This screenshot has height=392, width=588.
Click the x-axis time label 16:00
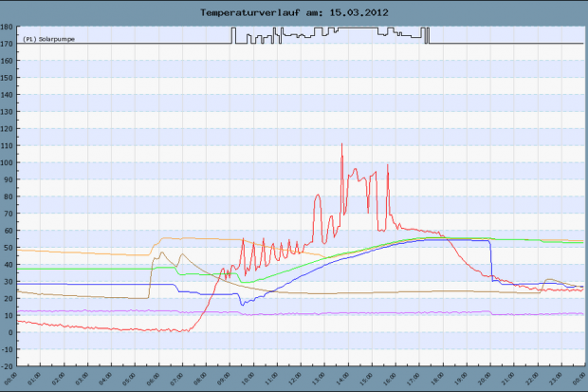[x=389, y=379]
